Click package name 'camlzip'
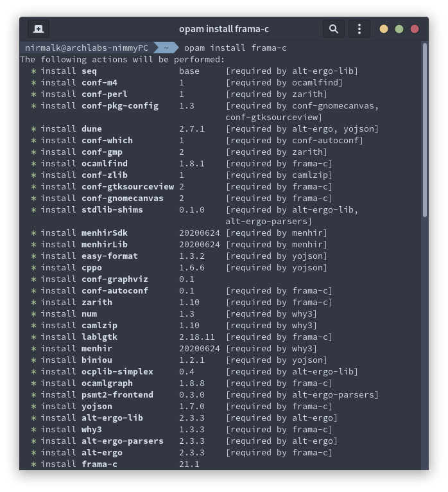 tap(99, 326)
